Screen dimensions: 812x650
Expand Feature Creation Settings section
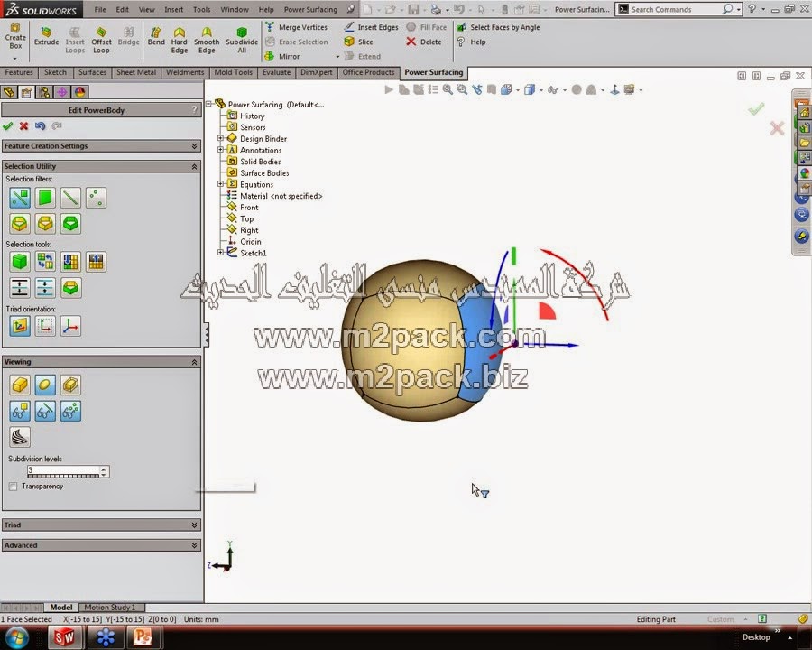[194, 146]
